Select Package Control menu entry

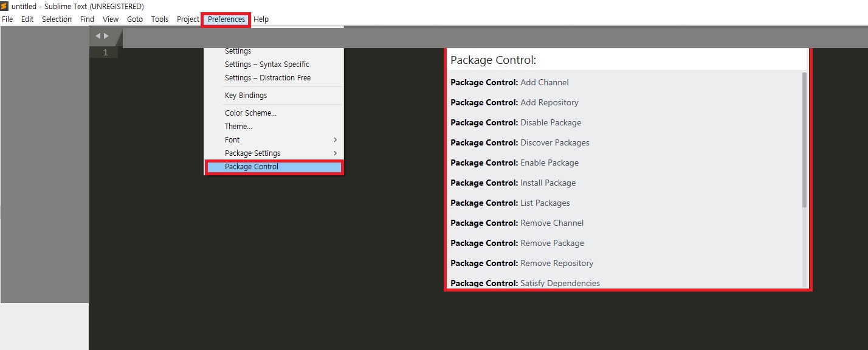pos(274,167)
